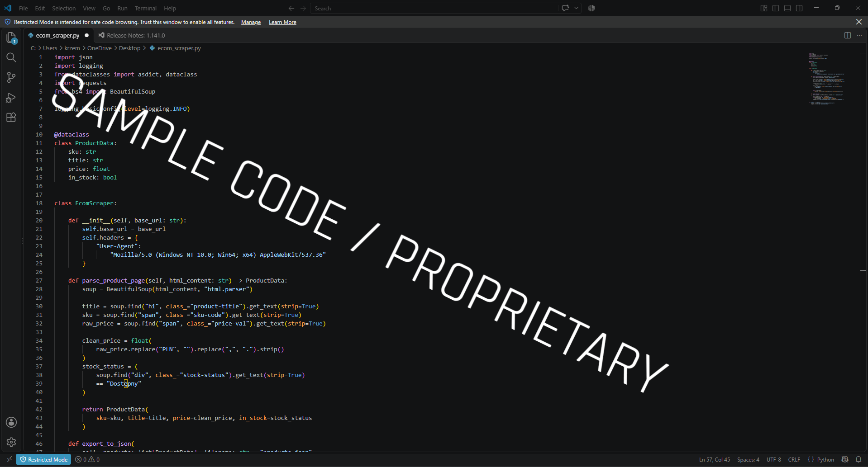Open errors and warnings problems indicator
Viewport: 868px width, 467px height.
pyautogui.click(x=87, y=459)
